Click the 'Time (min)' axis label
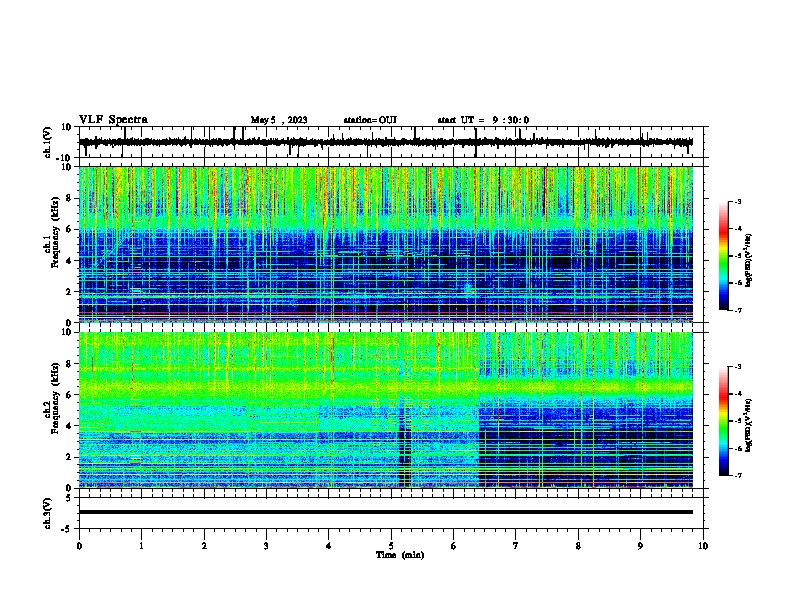792x612 pixels. 400,555
